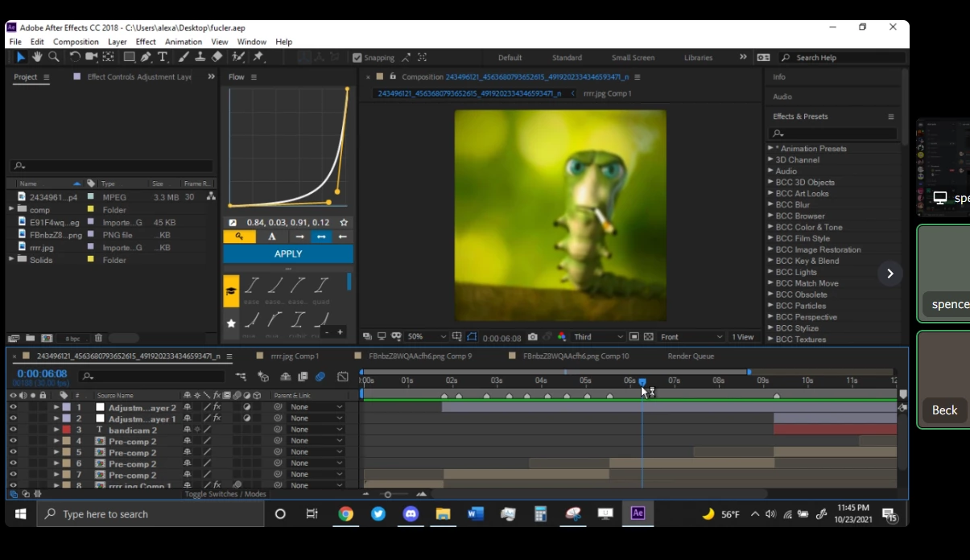Open Front 3D view dropdown
The width and height of the screenshot is (970, 560).
coord(691,337)
